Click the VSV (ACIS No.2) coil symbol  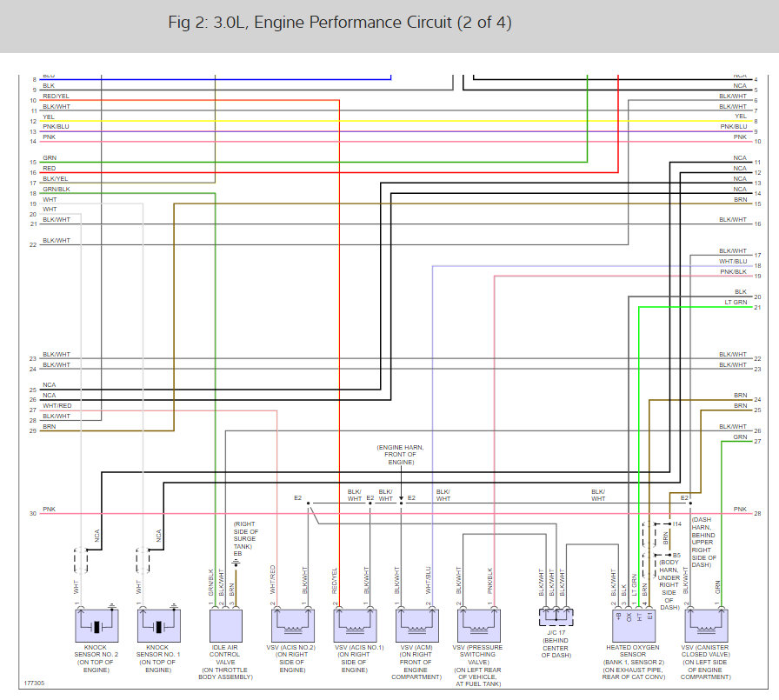[293, 625]
